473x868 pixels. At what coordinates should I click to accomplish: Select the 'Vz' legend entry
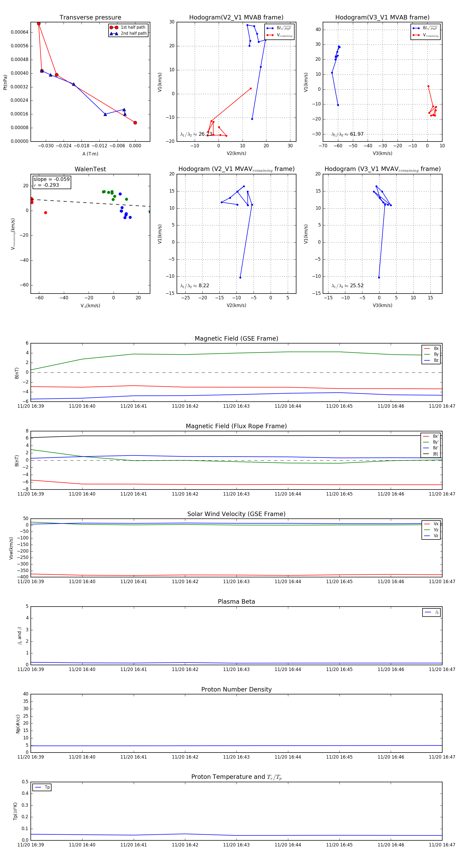click(x=431, y=536)
